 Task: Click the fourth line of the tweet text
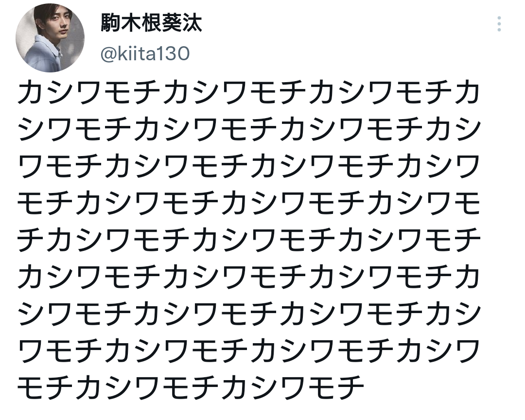(x=248, y=204)
